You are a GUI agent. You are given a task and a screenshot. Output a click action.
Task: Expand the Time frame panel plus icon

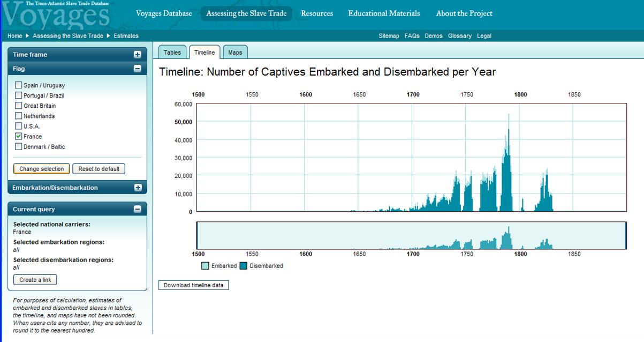click(x=138, y=55)
